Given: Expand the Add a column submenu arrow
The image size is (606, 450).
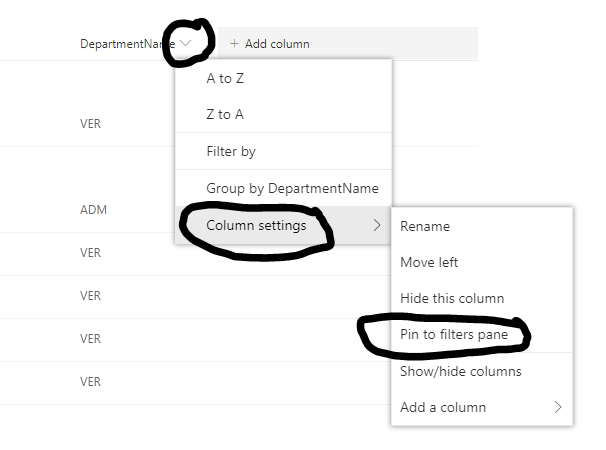Looking at the screenshot, I should pos(558,407).
